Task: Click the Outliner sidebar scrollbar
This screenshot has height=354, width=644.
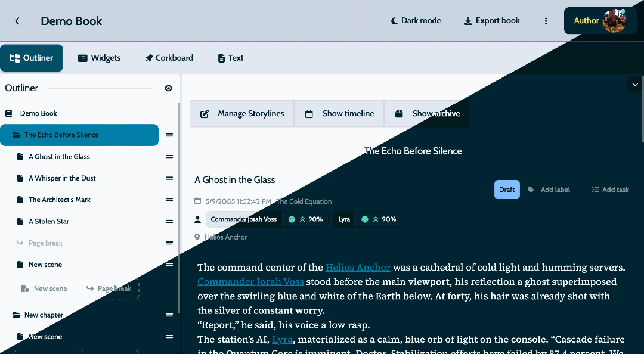Action: pos(178,179)
